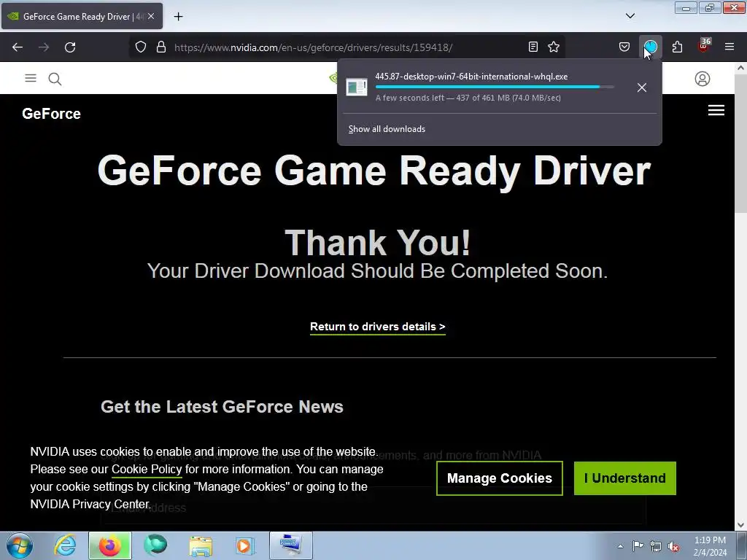Open the NVIDIA site search icon

click(x=55, y=79)
